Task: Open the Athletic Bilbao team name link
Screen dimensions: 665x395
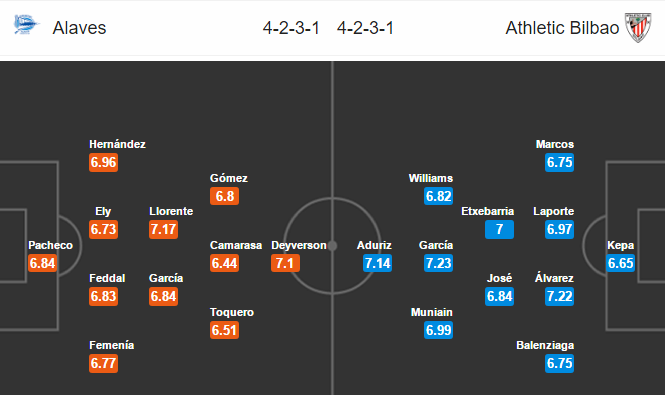Action: coord(562,28)
